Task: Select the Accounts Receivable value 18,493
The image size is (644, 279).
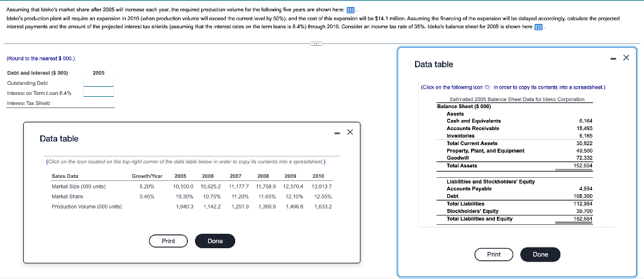Action: click(584, 128)
